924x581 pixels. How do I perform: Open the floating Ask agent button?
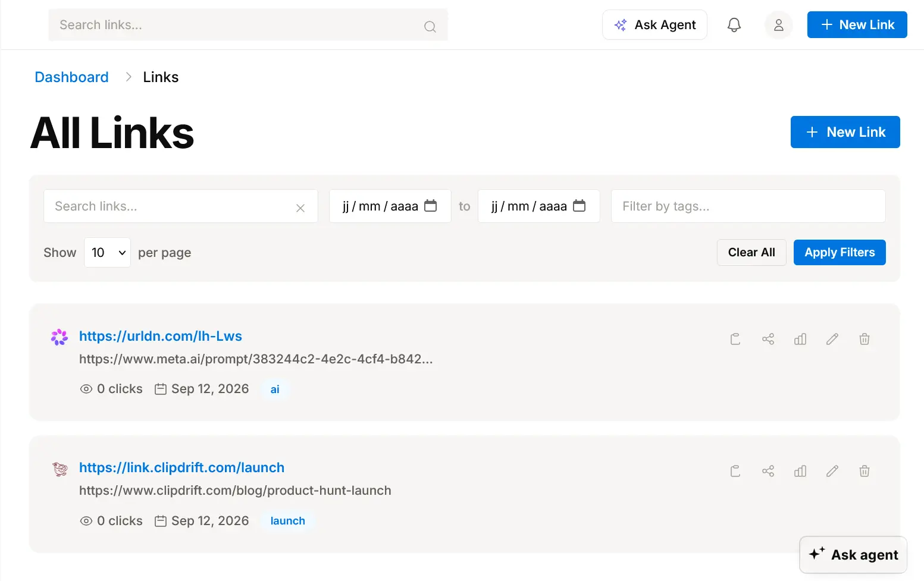853,555
